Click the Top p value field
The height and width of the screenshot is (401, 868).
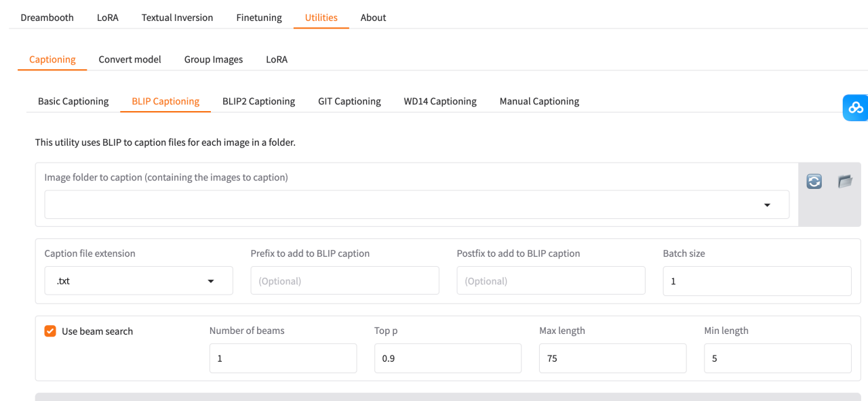(x=448, y=358)
